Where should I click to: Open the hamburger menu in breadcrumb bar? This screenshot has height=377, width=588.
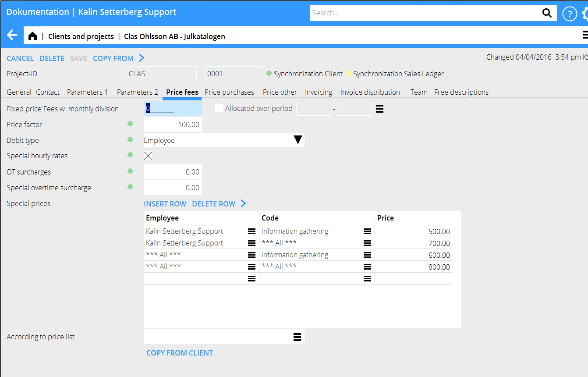(584, 35)
